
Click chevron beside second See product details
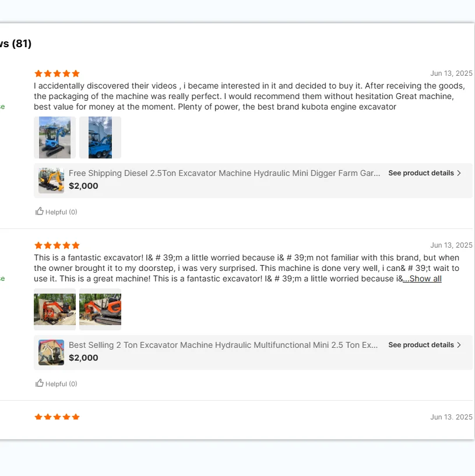(459, 345)
